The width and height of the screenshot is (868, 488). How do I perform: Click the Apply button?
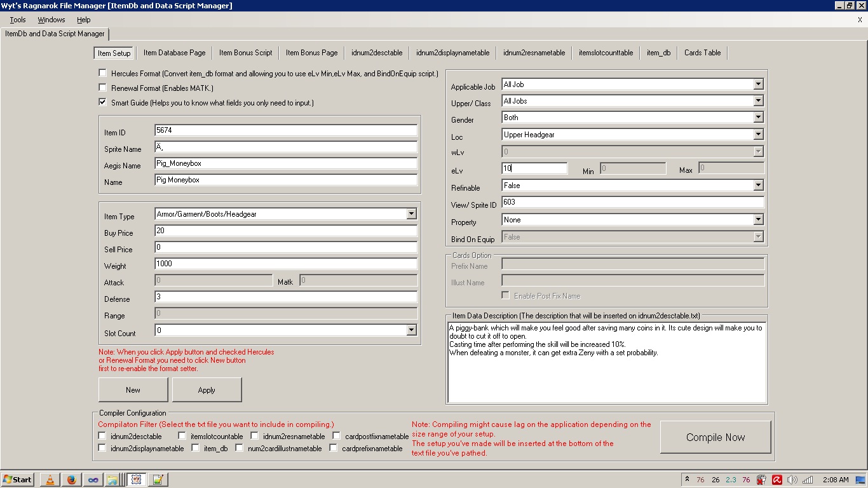[207, 390]
